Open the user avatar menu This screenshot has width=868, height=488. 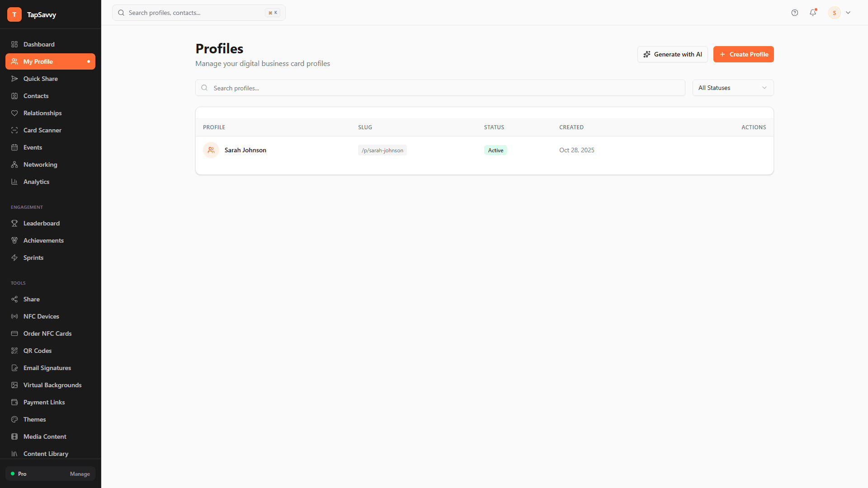coord(834,13)
